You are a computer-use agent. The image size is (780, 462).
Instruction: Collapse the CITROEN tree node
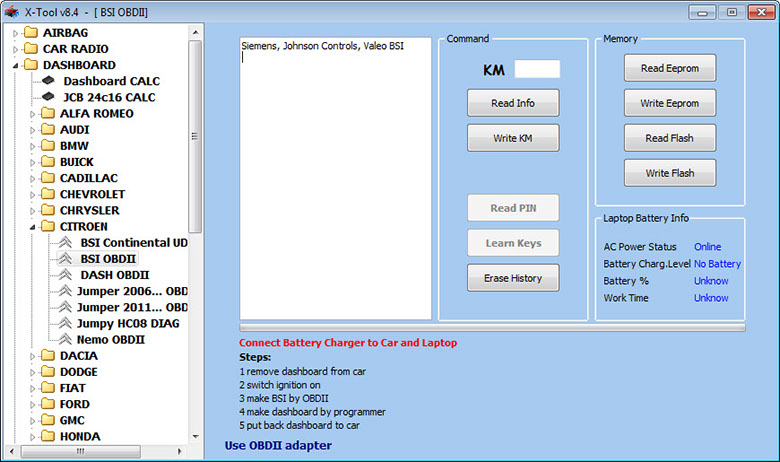(32, 227)
